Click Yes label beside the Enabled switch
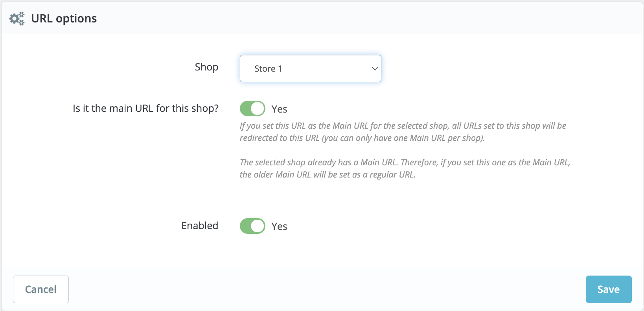 coord(279,226)
